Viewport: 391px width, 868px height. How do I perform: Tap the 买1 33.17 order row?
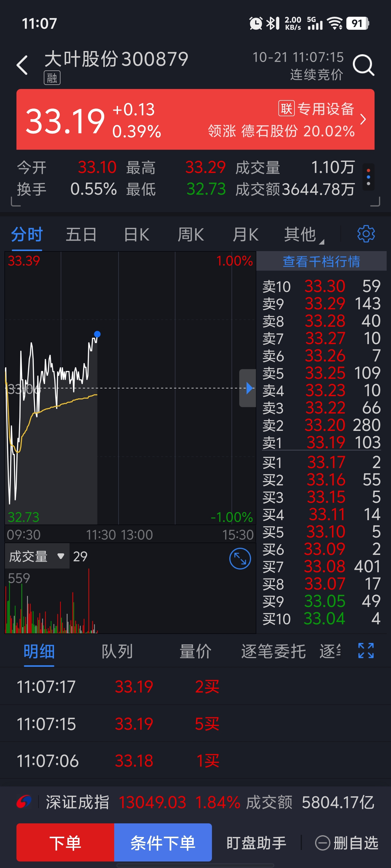(321, 462)
